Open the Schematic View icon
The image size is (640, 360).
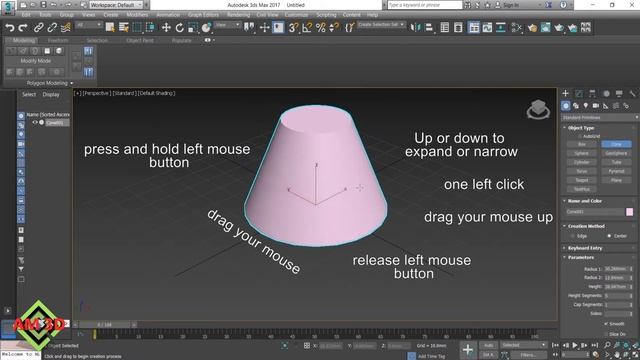pos(500,27)
